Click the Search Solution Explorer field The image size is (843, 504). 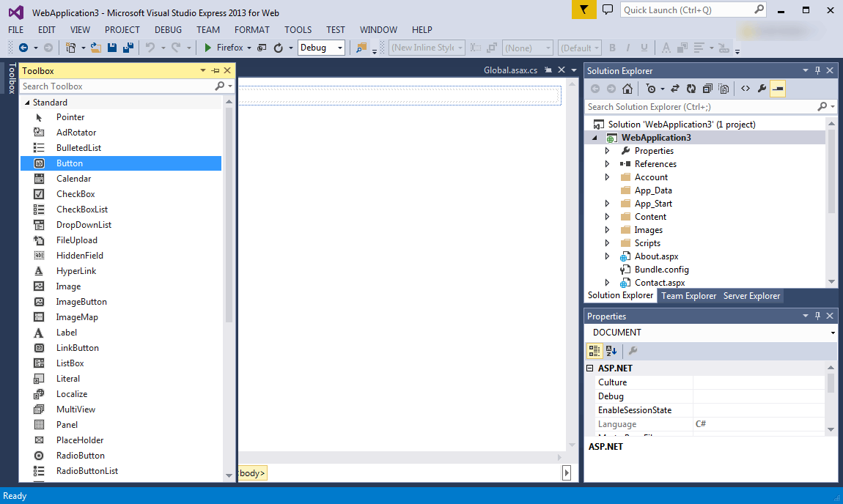tap(701, 107)
